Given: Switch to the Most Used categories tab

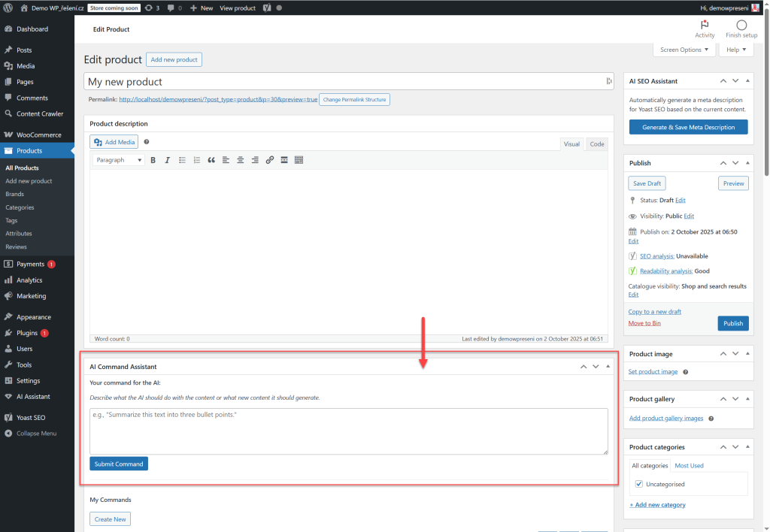Looking at the screenshot, I should coord(689,465).
